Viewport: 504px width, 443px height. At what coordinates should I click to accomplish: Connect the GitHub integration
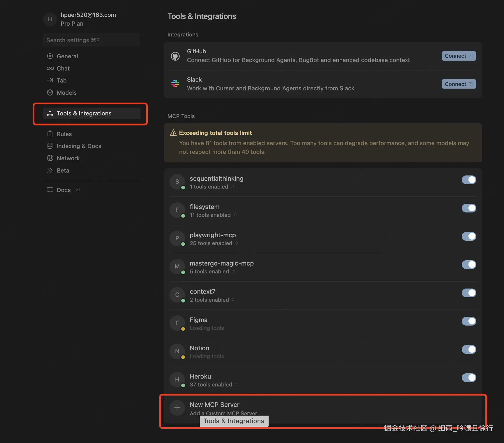pyautogui.click(x=459, y=56)
